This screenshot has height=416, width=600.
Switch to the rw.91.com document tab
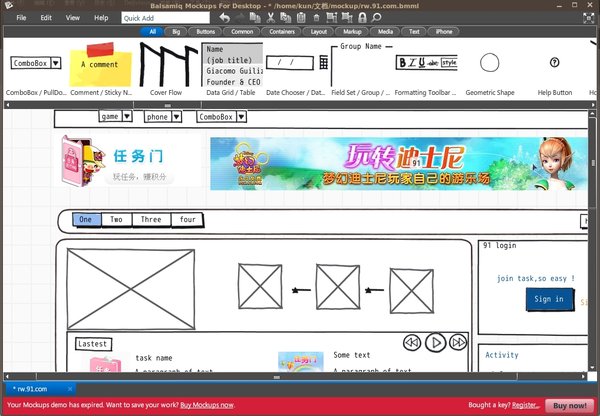tap(33, 388)
